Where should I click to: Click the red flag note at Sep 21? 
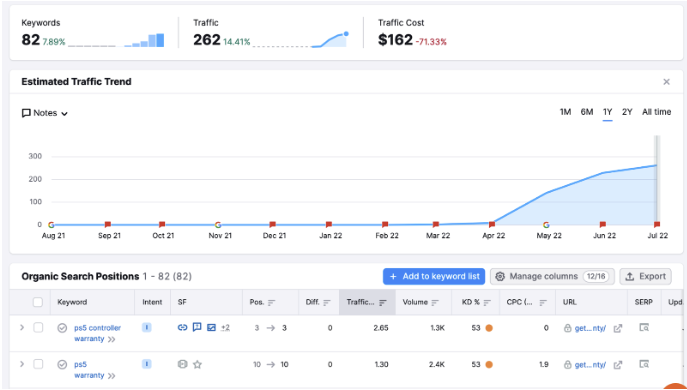tap(108, 225)
